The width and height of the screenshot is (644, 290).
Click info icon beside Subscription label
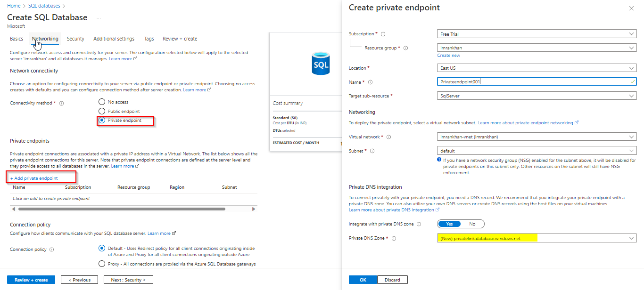(x=383, y=34)
